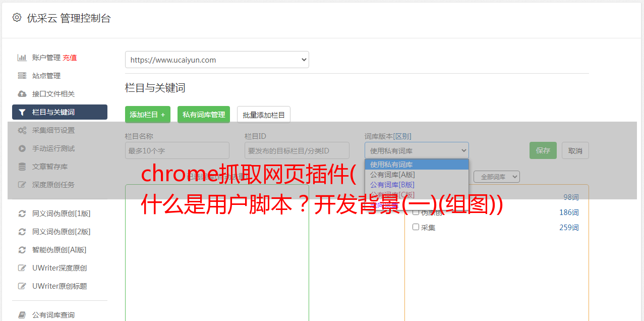This screenshot has height=321, width=644.
Task: Click the 259词 count
Action: [x=569, y=228]
